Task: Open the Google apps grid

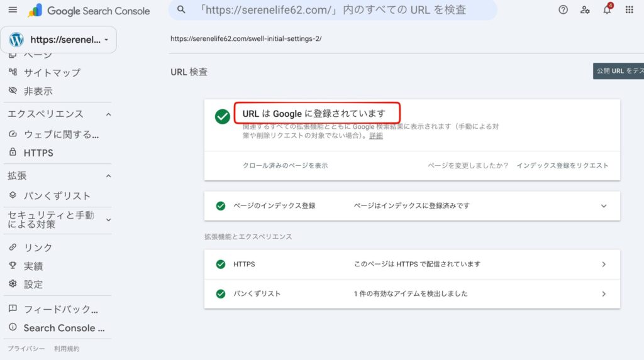Action: [629, 10]
